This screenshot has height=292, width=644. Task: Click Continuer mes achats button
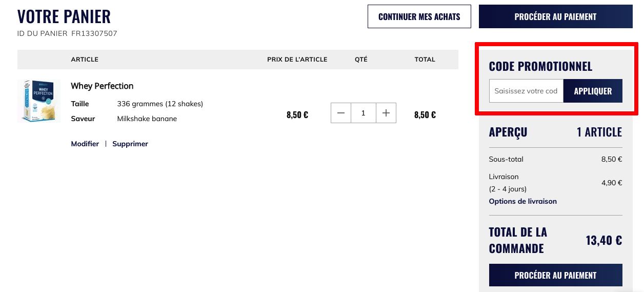419,16
